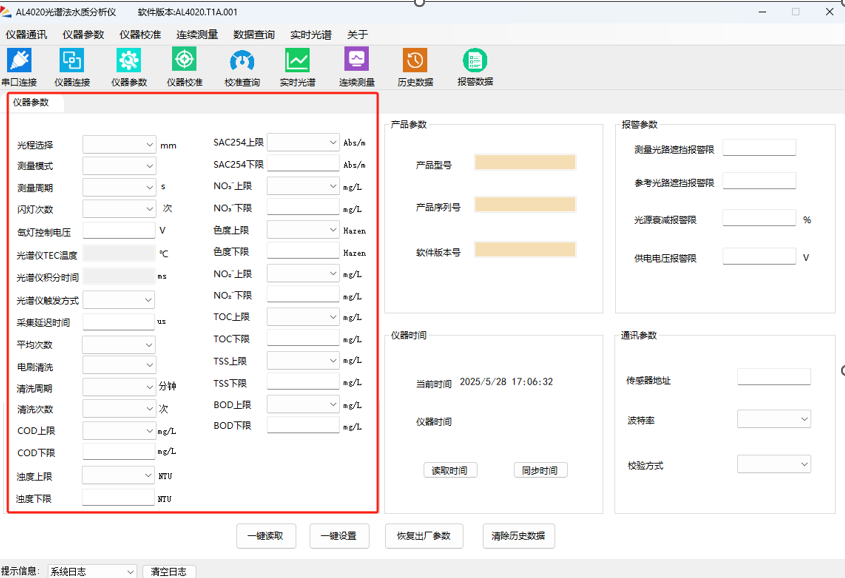The width and height of the screenshot is (845, 578).
Task: Expand the 校验方式 dropdown
Action: 774,464
